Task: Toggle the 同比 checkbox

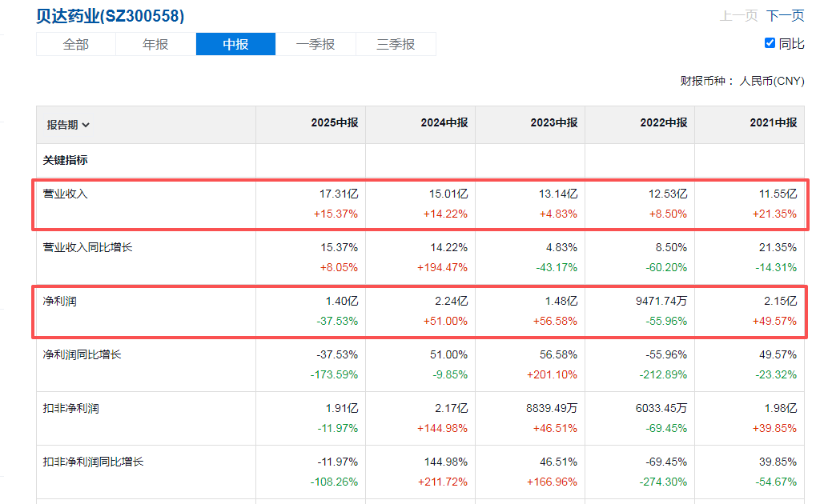Action: 770,43
